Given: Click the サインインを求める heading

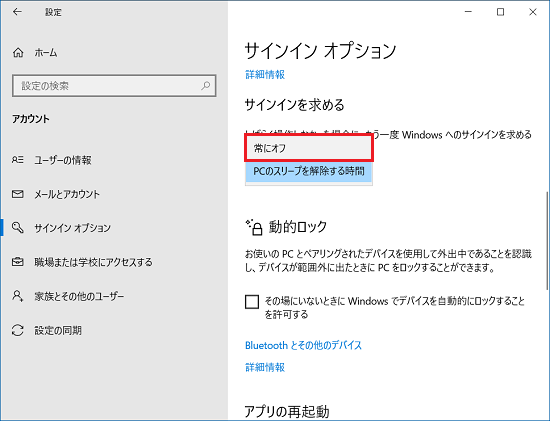Looking at the screenshot, I should pyautogui.click(x=294, y=105).
